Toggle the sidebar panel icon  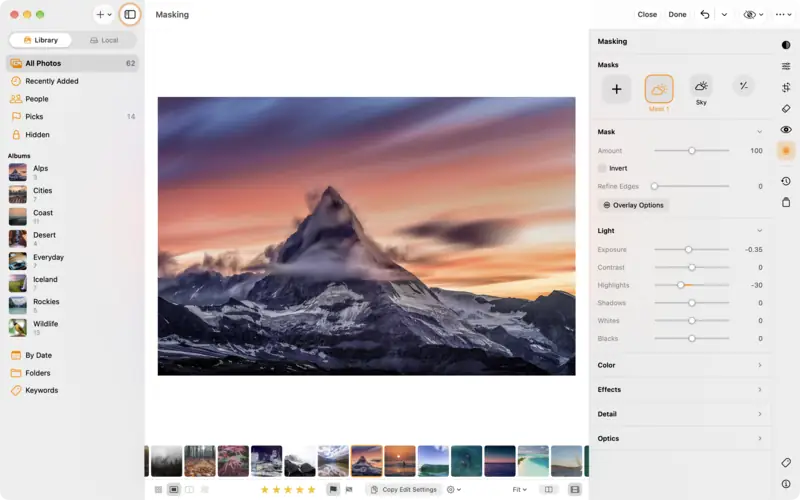pos(130,14)
